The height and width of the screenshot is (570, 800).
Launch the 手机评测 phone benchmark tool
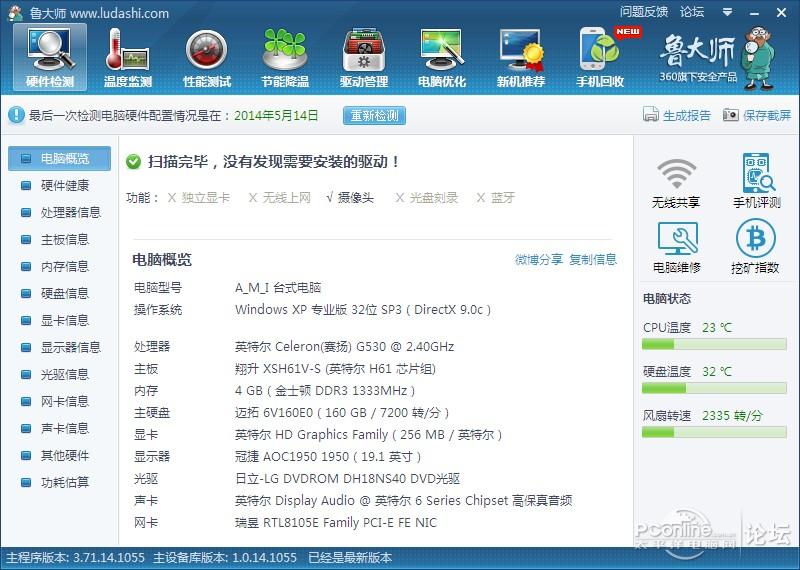(757, 182)
